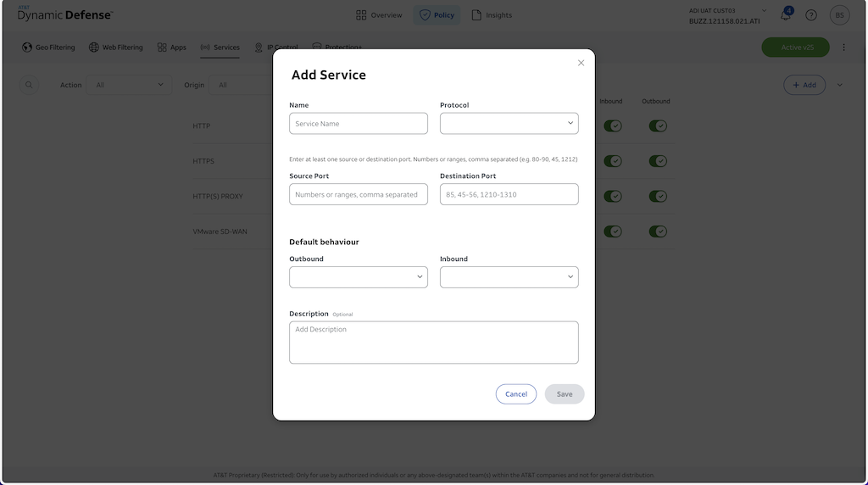Click the search magnifier icon
The height and width of the screenshot is (485, 868).
tap(29, 85)
